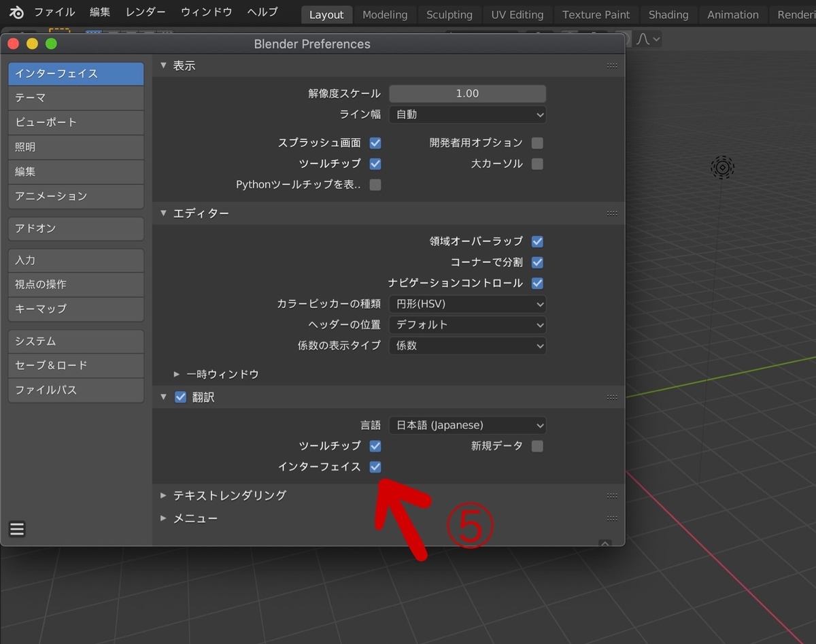Image resolution: width=816 pixels, height=644 pixels.
Task: Select 視点の操作 preferences category
Action: tap(76, 284)
